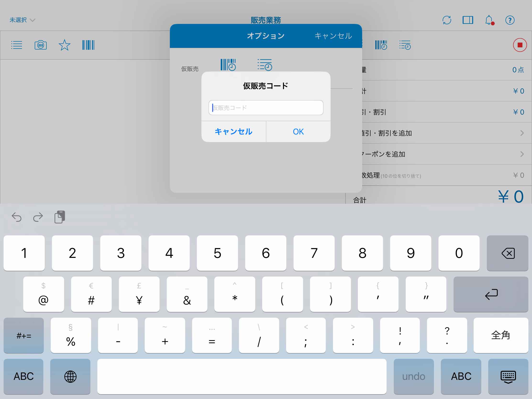Viewport: 532px width, 399px height.
Task: Open favorites star icon
Action: (64, 45)
